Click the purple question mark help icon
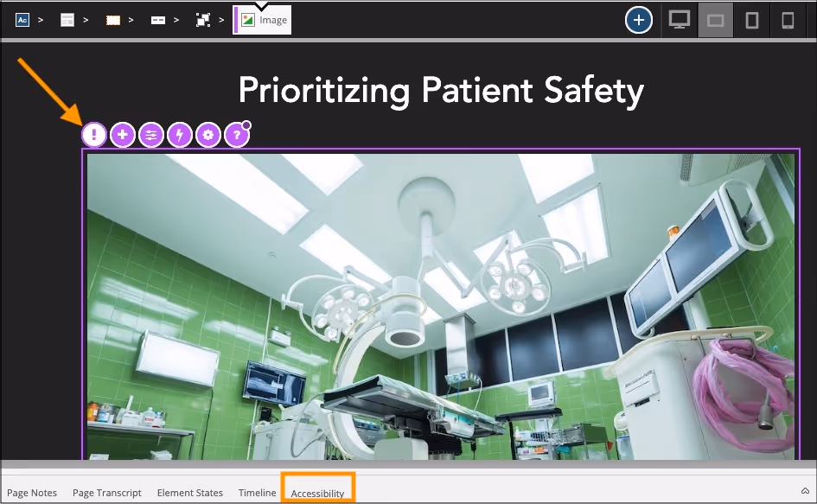 (237, 135)
